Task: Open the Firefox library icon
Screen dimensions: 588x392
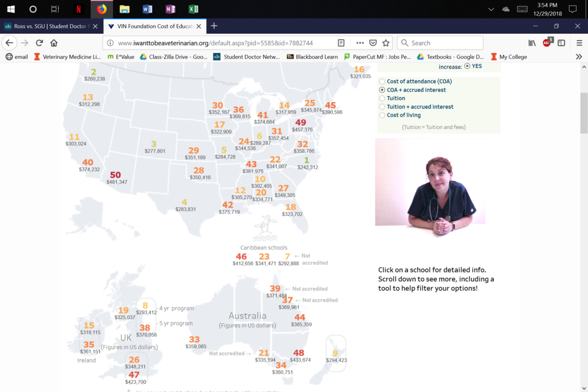Action: (x=532, y=42)
